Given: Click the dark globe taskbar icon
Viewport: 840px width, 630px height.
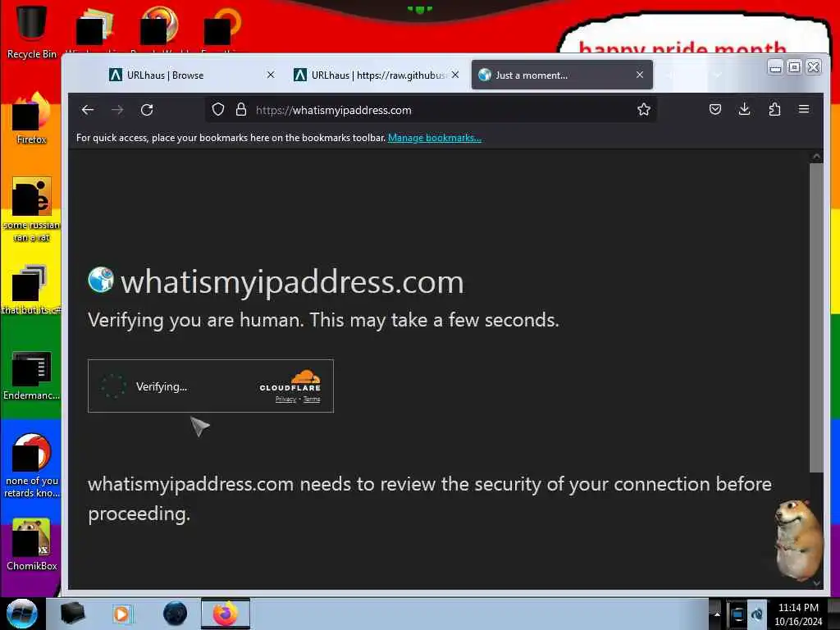Looking at the screenshot, I should tap(176, 614).
